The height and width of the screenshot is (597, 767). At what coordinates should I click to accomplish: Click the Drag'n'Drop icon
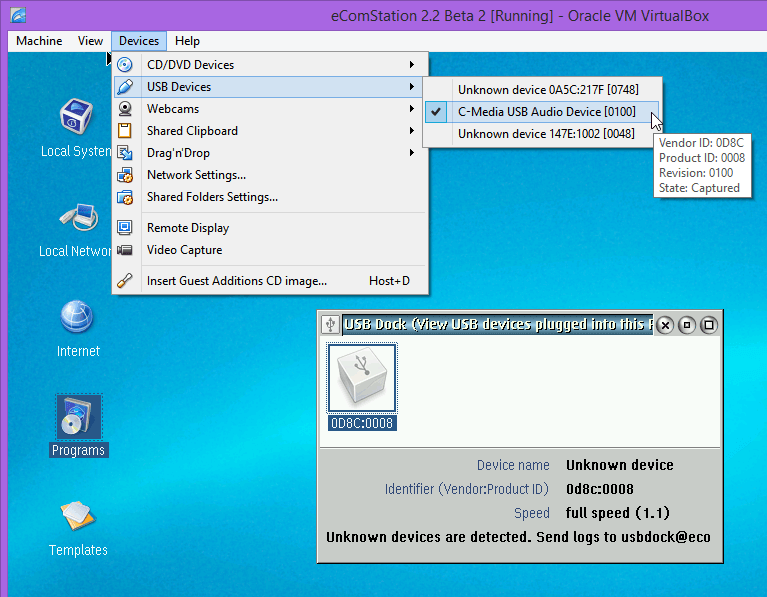[125, 153]
